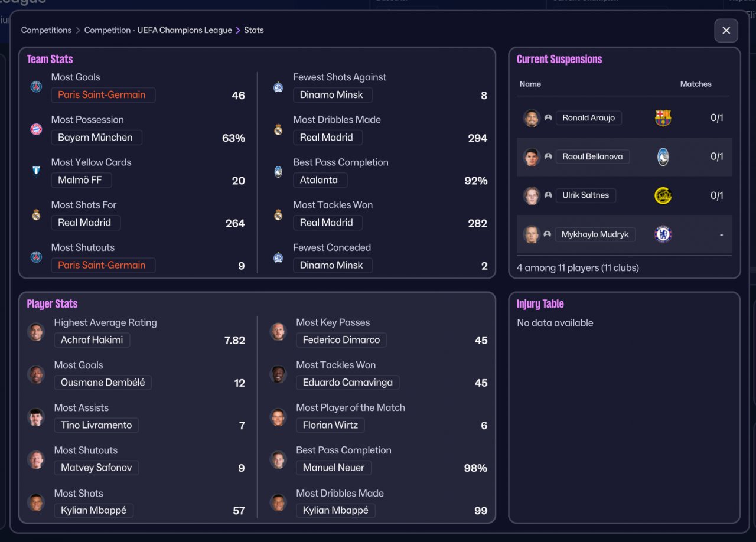The image size is (756, 542).
Task: Select the Florian Wirtz name chip
Action: pyautogui.click(x=331, y=425)
